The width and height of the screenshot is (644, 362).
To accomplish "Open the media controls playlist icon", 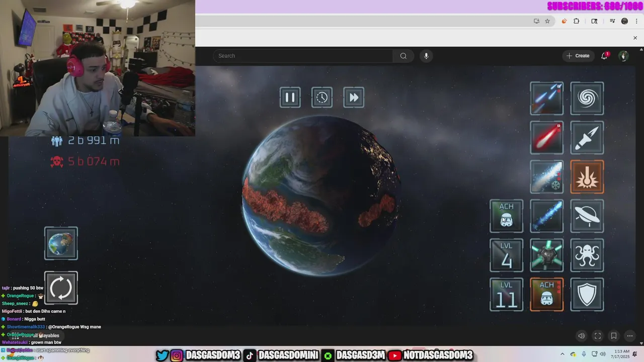I will [612, 21].
